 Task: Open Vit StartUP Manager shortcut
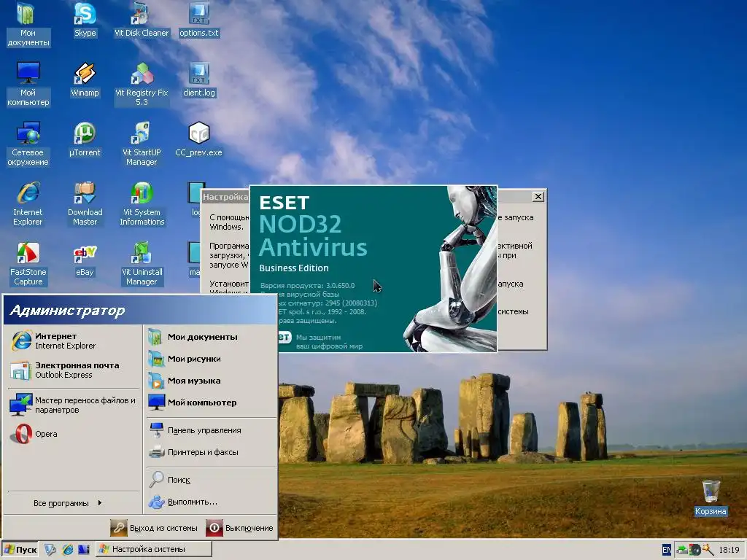[x=142, y=144]
